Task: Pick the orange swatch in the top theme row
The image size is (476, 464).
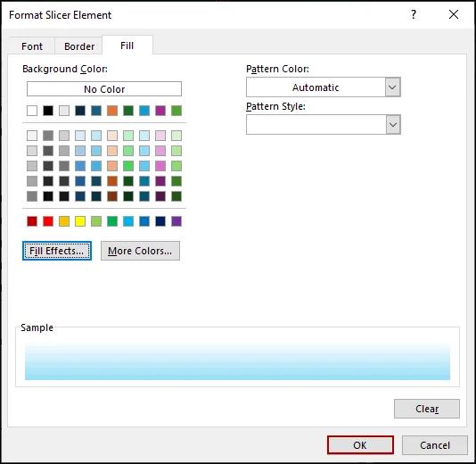Action: click(x=112, y=111)
